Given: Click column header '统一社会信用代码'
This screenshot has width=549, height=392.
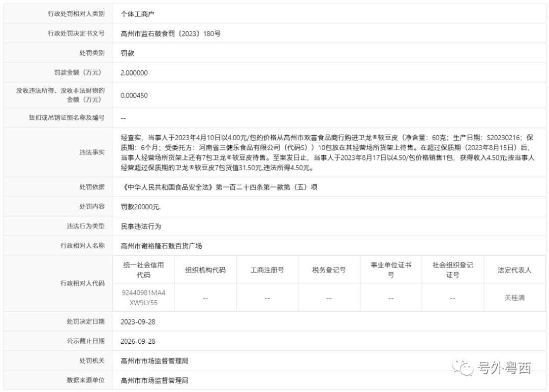Looking at the screenshot, I should [x=143, y=270].
